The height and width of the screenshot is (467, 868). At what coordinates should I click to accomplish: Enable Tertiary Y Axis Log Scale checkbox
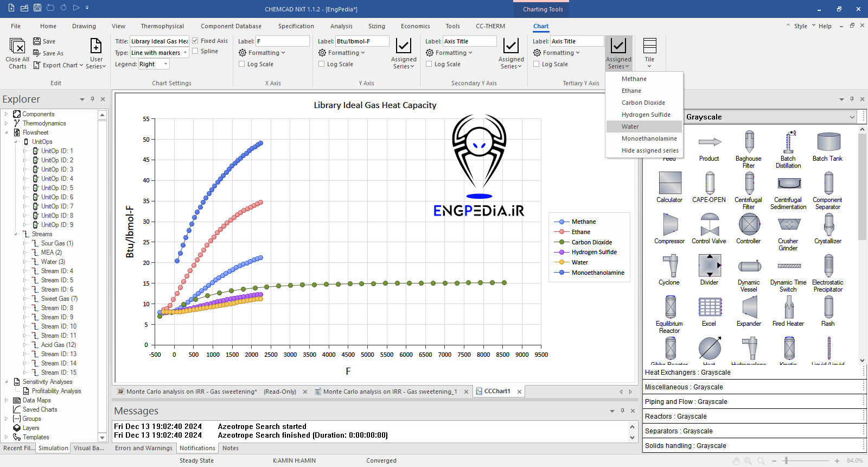tap(537, 64)
